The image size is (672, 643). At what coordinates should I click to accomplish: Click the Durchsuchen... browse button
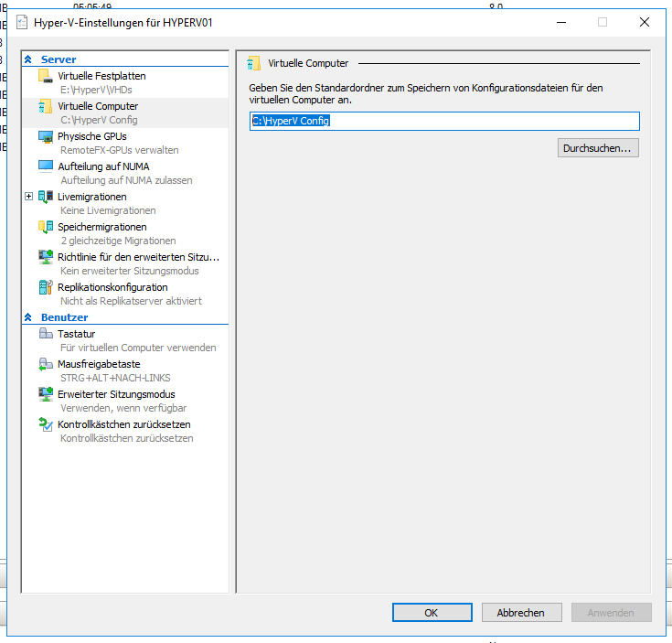pos(598,148)
